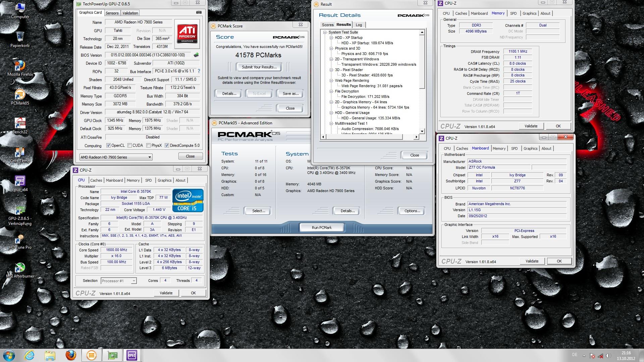The width and height of the screenshot is (644, 362).
Task: Switch to CPU-Z purple taskbar button
Action: point(132,355)
